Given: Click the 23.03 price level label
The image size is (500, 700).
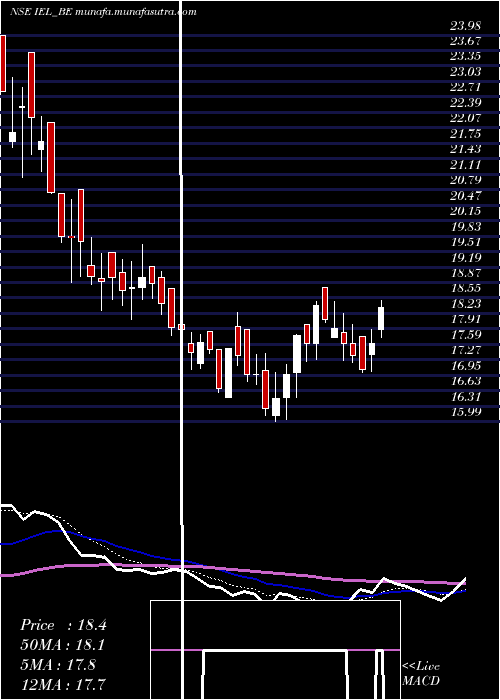Looking at the screenshot, I should pyautogui.click(x=466, y=72).
